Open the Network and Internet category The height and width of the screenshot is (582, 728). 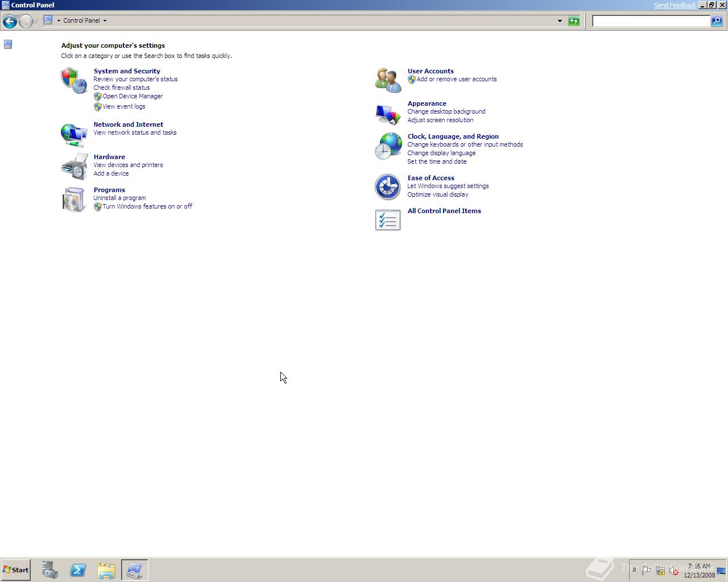point(128,124)
